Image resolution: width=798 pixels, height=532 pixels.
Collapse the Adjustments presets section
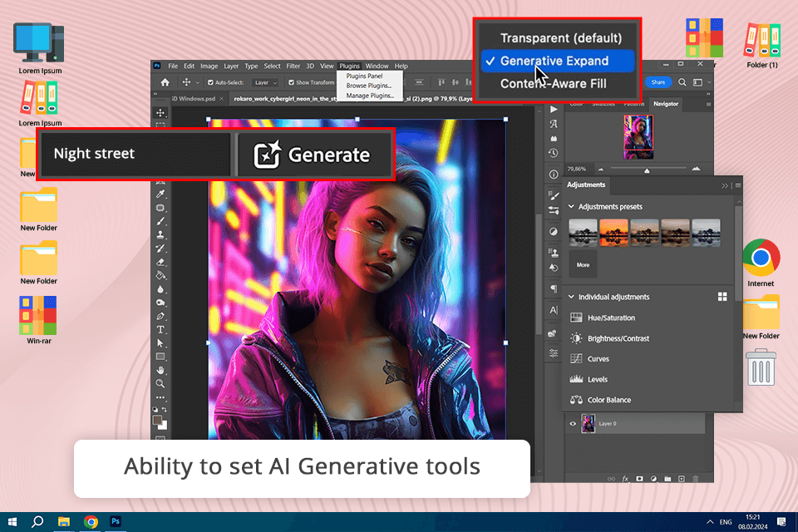click(x=571, y=206)
